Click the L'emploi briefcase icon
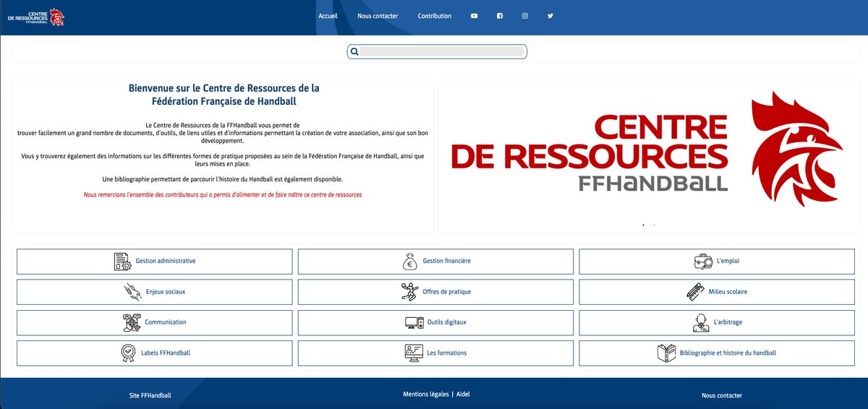The width and height of the screenshot is (868, 409). [x=703, y=262]
